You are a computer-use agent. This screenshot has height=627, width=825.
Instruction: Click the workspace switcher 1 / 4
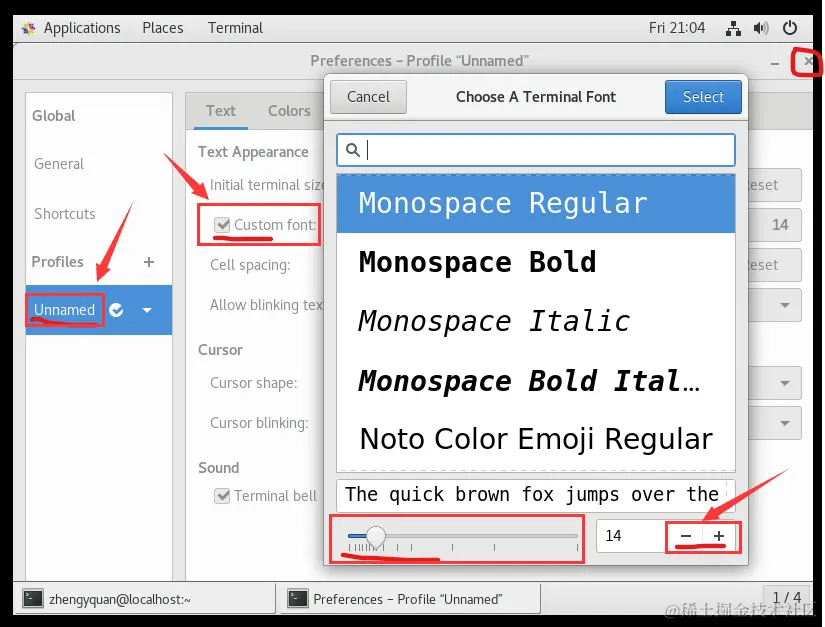coord(787,598)
